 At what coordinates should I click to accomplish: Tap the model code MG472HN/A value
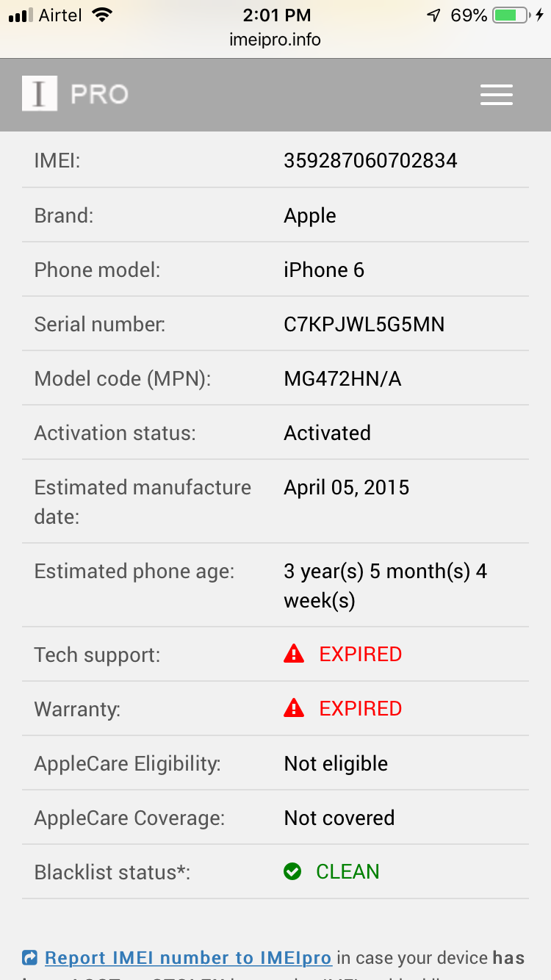coord(342,378)
